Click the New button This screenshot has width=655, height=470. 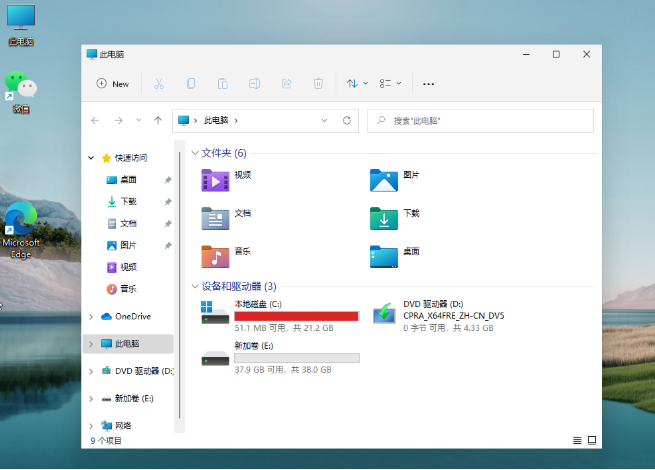pos(112,84)
